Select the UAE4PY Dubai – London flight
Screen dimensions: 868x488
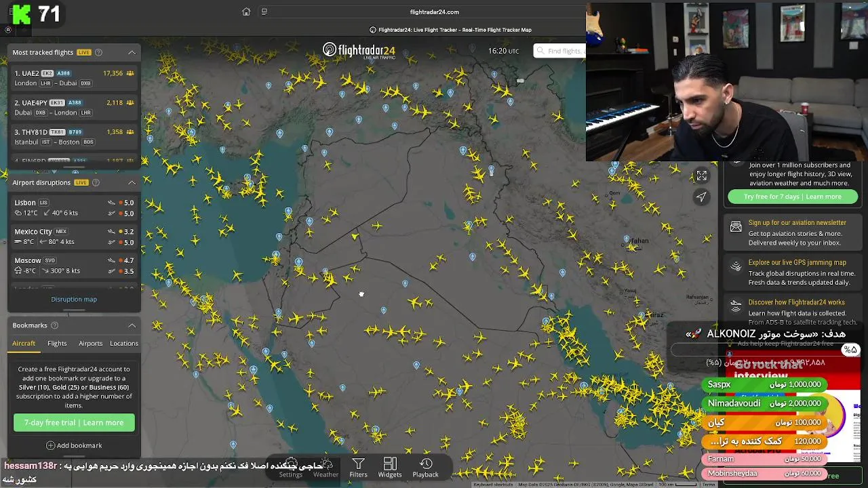74,107
